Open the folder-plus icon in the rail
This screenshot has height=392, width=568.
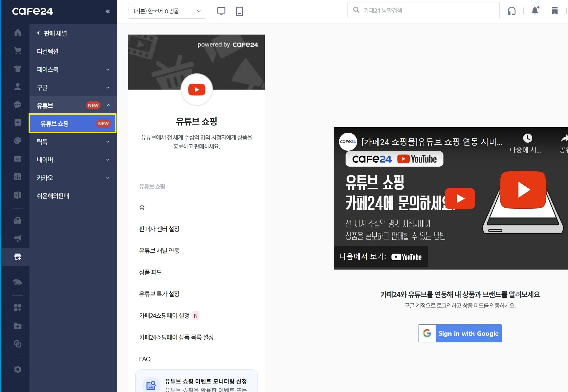click(x=18, y=326)
